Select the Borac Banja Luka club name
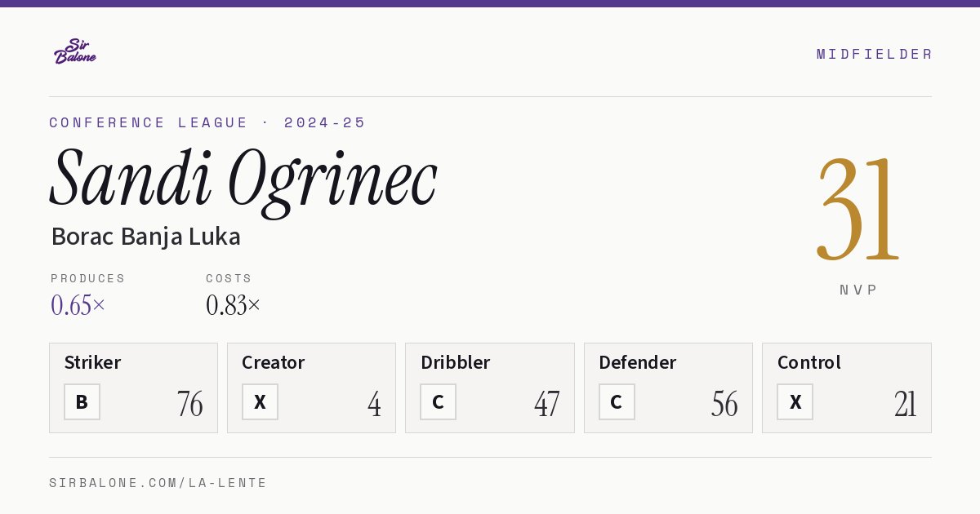980x514 pixels. click(145, 237)
